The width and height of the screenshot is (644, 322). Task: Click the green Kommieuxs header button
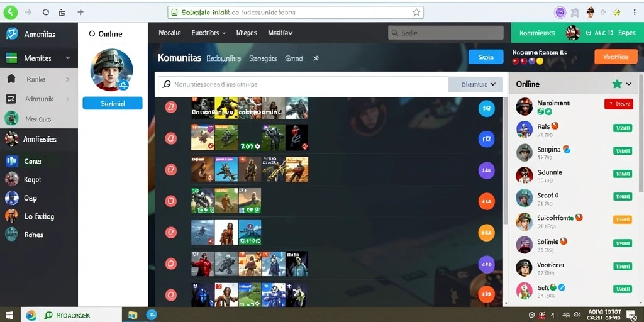[x=537, y=33]
